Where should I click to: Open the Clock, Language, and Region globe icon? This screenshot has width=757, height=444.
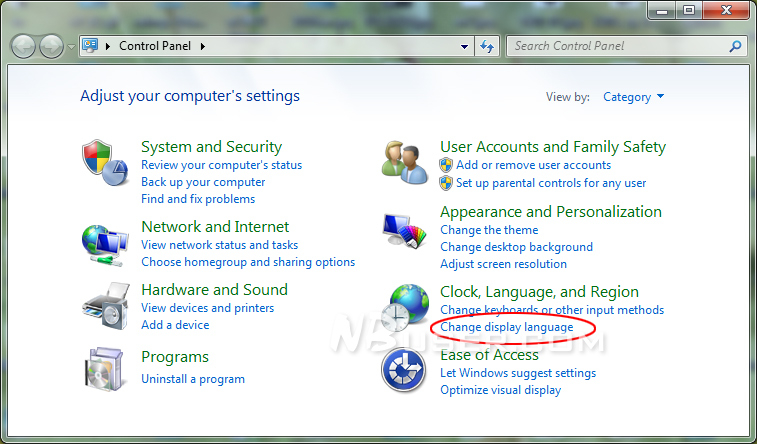405,308
